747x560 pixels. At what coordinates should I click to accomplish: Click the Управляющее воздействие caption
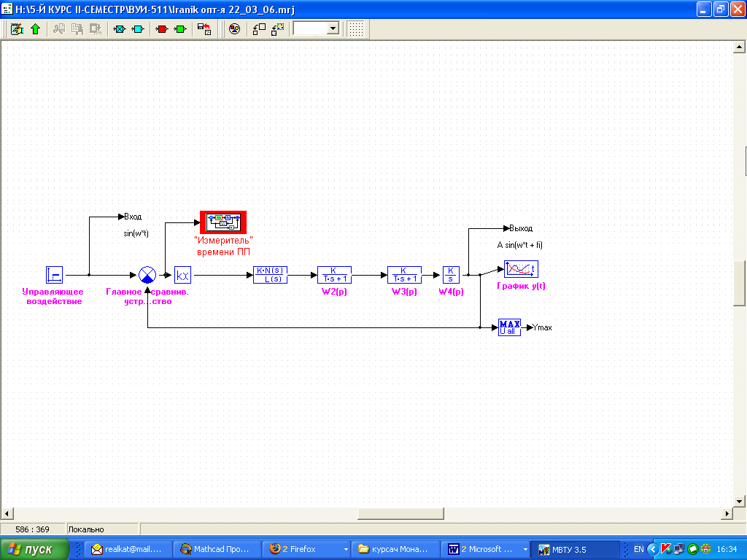pyautogui.click(x=53, y=296)
